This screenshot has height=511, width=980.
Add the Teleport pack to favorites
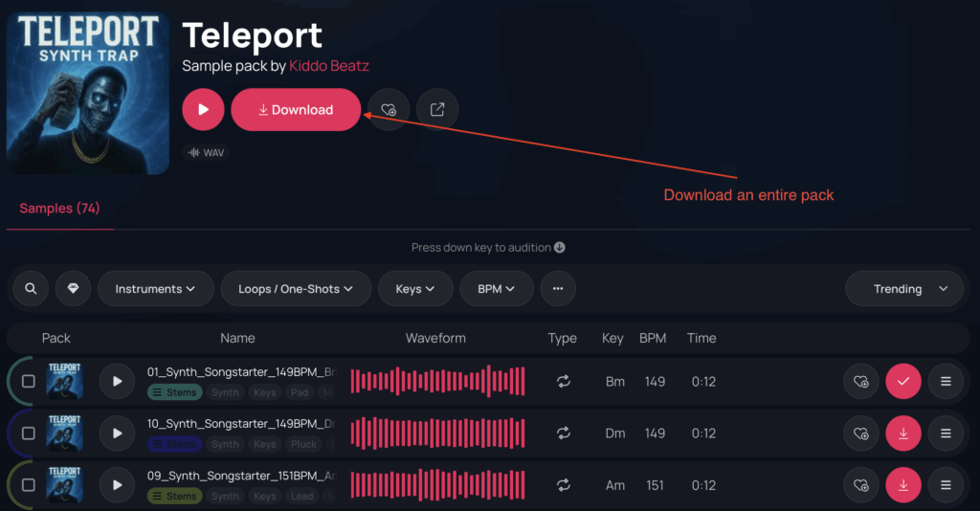tap(389, 110)
